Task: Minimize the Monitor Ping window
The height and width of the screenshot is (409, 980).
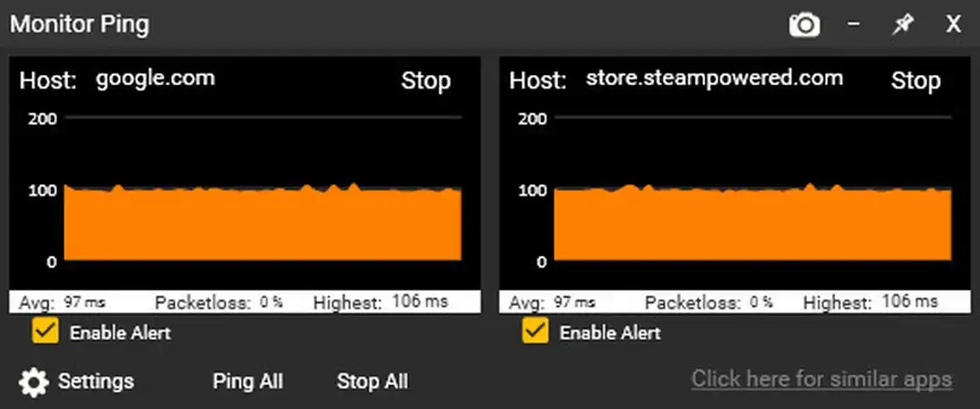Action: pyautogui.click(x=853, y=25)
